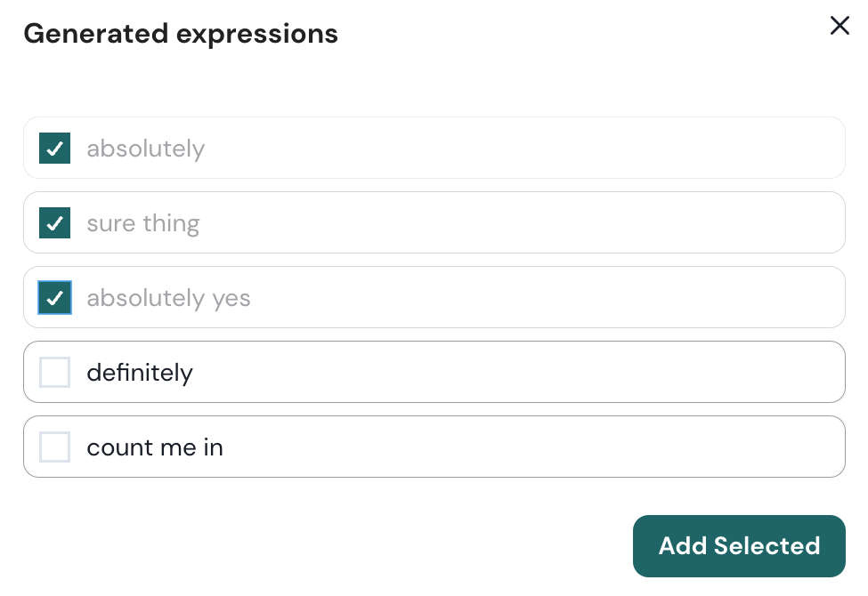Click the "Generated expressions" heading
This screenshot has height=596, width=868.
pyautogui.click(x=181, y=34)
